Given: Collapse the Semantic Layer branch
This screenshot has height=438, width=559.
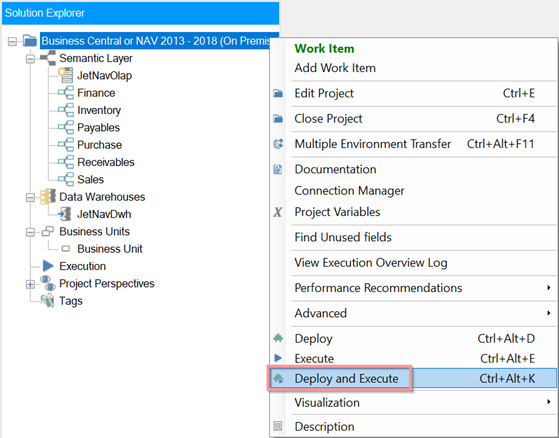Looking at the screenshot, I should pos(31,58).
